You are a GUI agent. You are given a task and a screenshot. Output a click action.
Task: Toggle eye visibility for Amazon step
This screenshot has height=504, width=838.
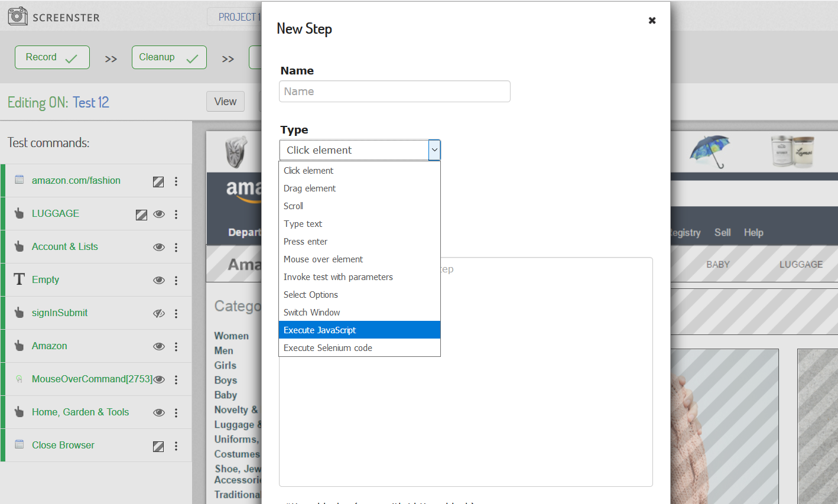pos(159,347)
